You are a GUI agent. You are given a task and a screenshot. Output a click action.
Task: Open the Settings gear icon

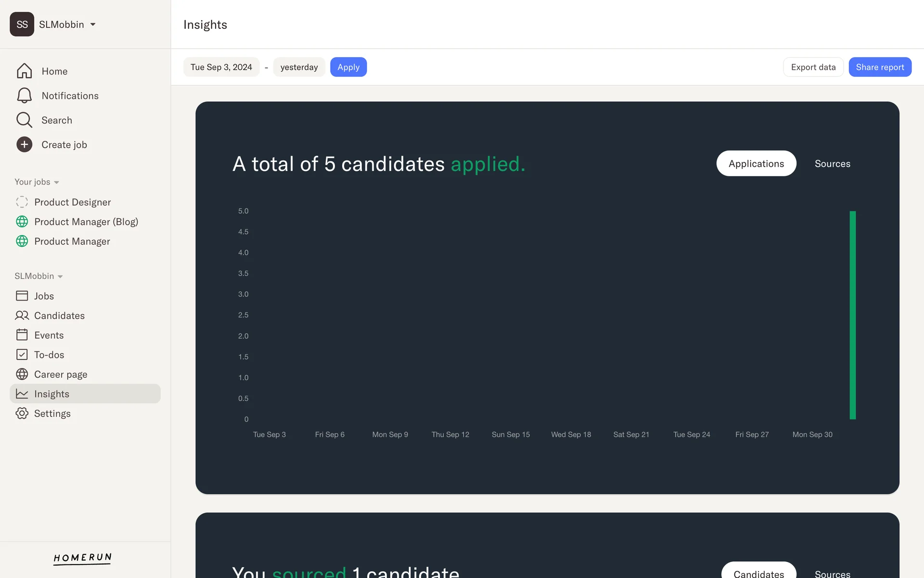tap(22, 413)
